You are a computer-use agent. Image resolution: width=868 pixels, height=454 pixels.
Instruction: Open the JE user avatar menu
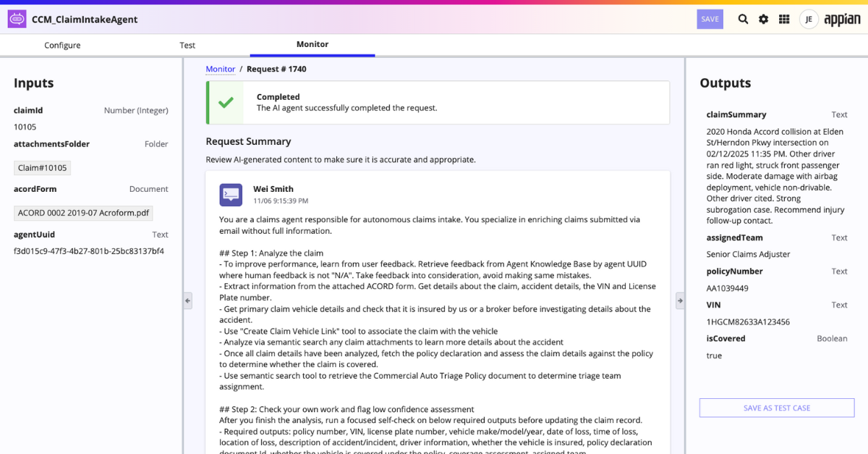coord(809,19)
